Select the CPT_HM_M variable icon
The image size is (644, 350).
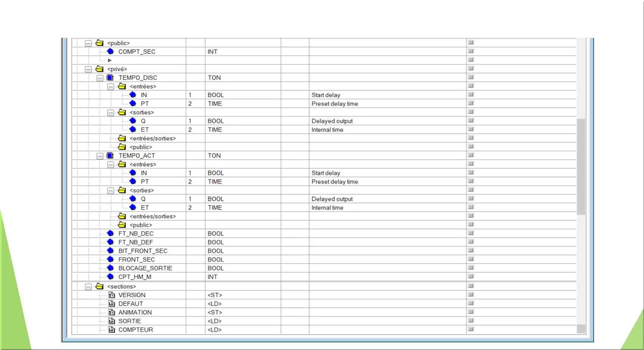click(110, 276)
